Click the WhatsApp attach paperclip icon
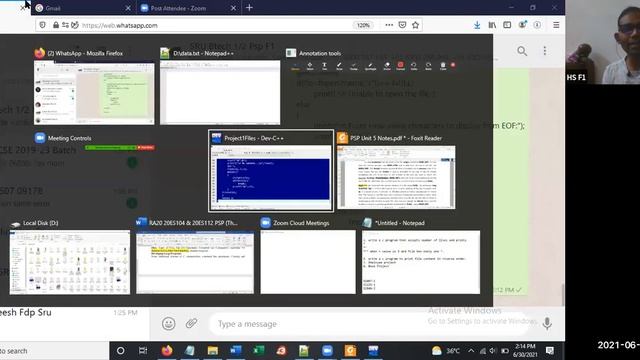This screenshot has width=640, height=360. point(191,324)
